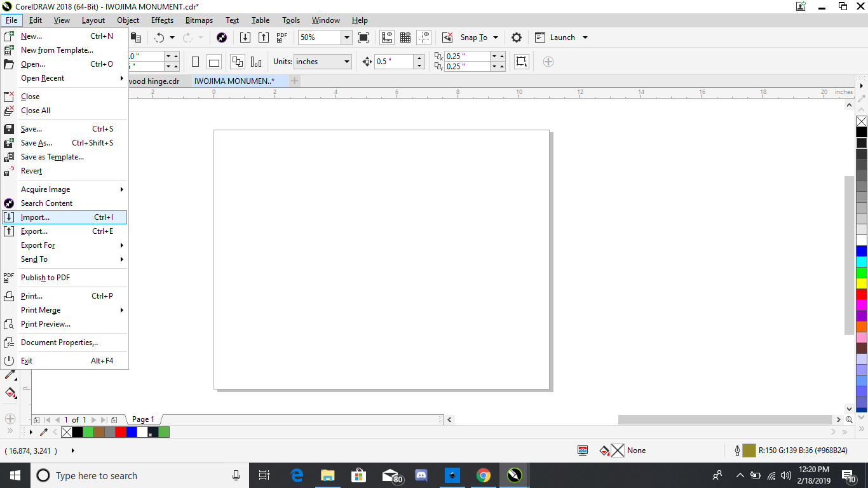Viewport: 868px width, 488px height.
Task: Click the Quick Customize plus icon
Action: (548, 62)
